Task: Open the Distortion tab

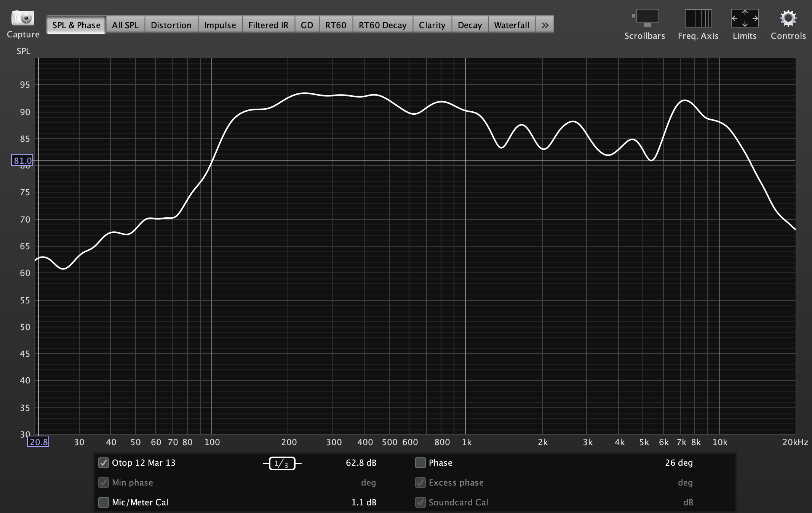Action: pyautogui.click(x=171, y=25)
